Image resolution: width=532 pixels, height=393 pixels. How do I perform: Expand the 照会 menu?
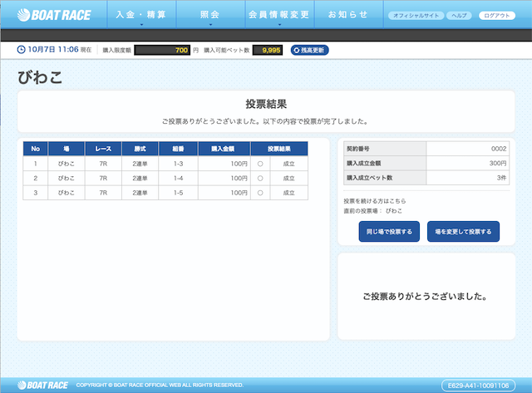tap(211, 16)
